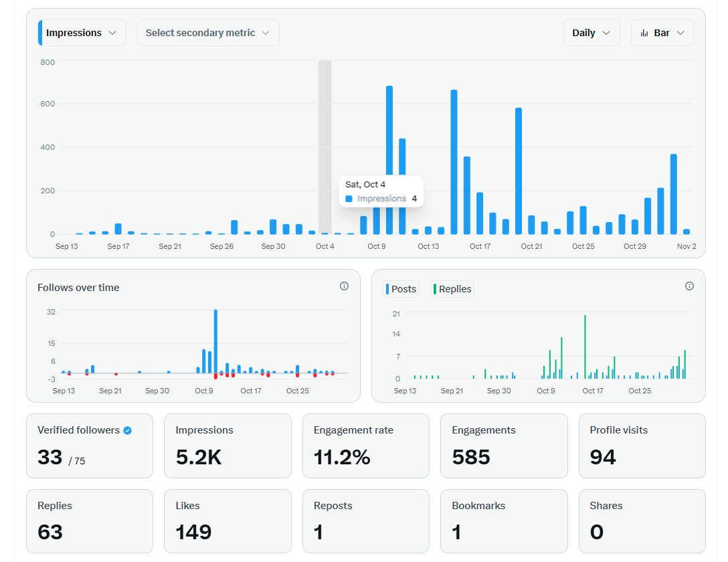Click the Oct 21 label on Impressions axis

(531, 246)
